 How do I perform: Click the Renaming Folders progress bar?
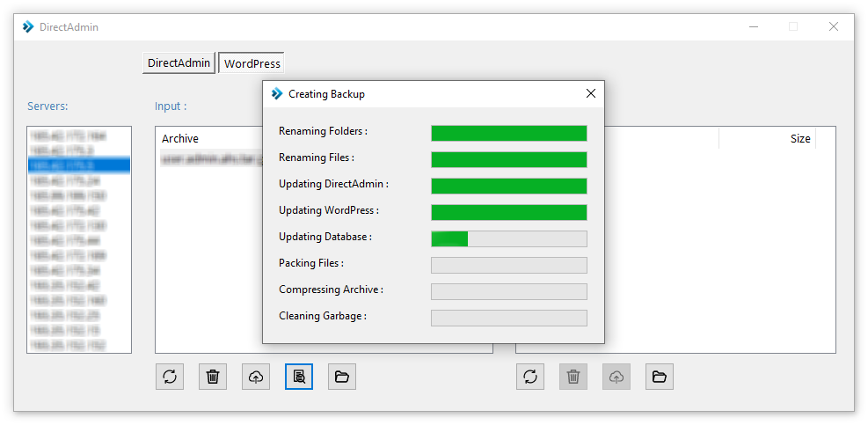click(508, 133)
